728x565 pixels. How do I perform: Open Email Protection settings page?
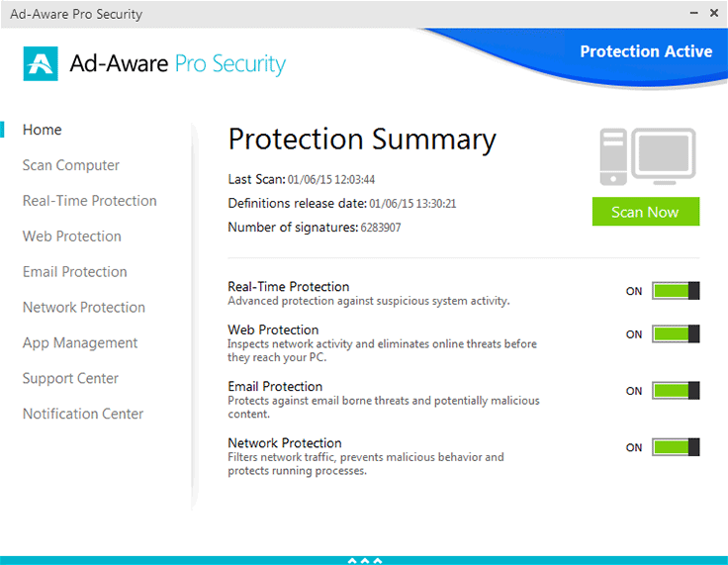coord(75,272)
